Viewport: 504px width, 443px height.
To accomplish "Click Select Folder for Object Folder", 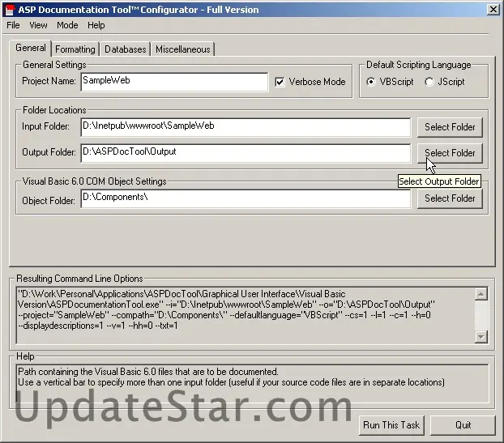I will [450, 198].
